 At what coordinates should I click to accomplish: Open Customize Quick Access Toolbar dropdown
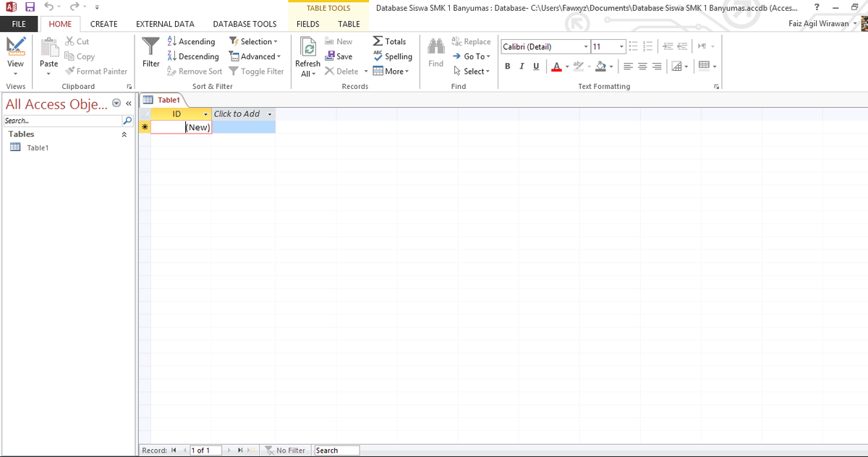(96, 8)
